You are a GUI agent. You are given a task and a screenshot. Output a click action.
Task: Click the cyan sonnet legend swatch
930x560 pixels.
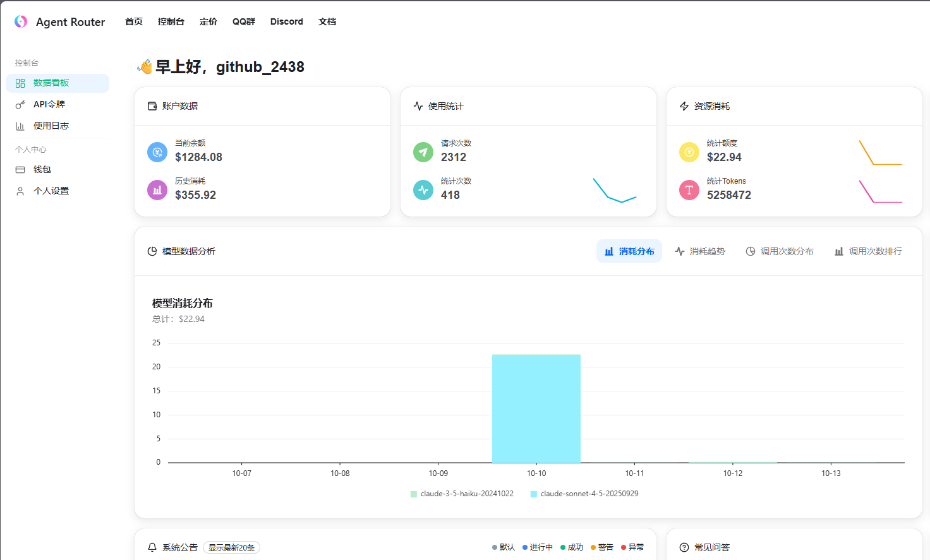pos(534,494)
